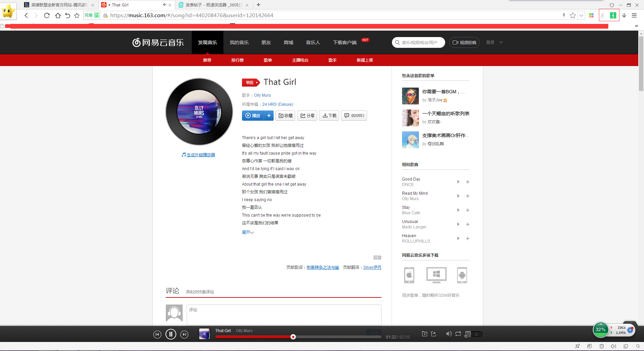Click the blue plus button beside play

click(269, 116)
